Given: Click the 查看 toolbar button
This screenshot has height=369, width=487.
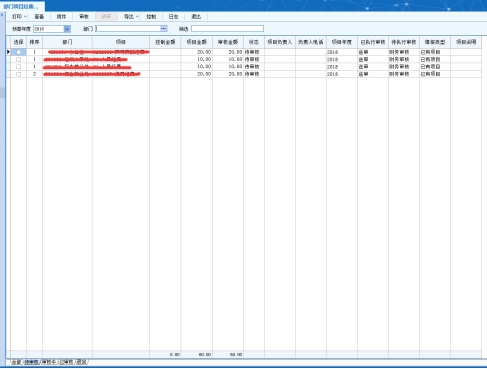Looking at the screenshot, I should [39, 17].
